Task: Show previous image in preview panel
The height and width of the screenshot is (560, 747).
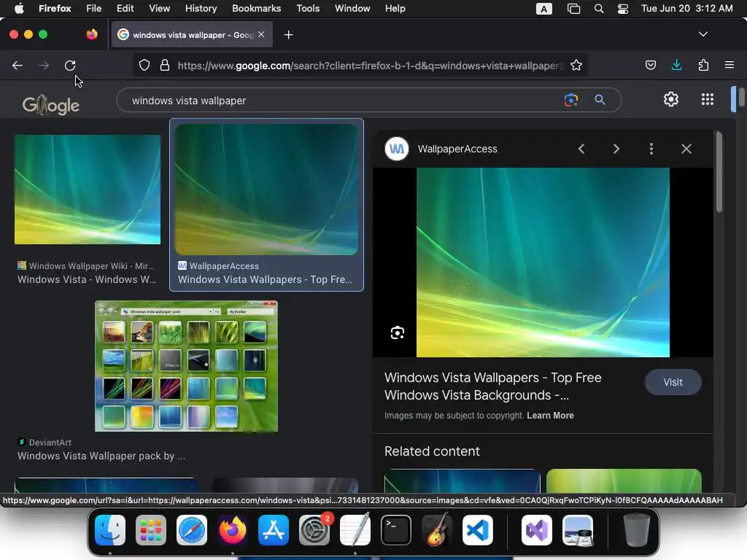Action: tap(581, 149)
